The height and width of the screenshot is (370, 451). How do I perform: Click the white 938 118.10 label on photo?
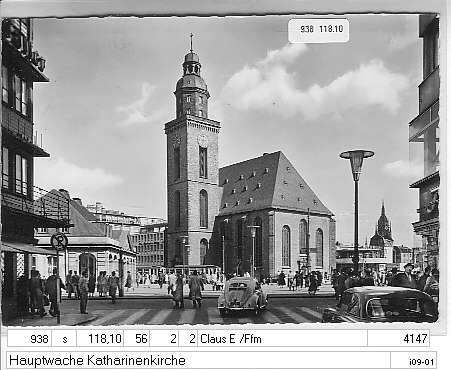(319, 30)
